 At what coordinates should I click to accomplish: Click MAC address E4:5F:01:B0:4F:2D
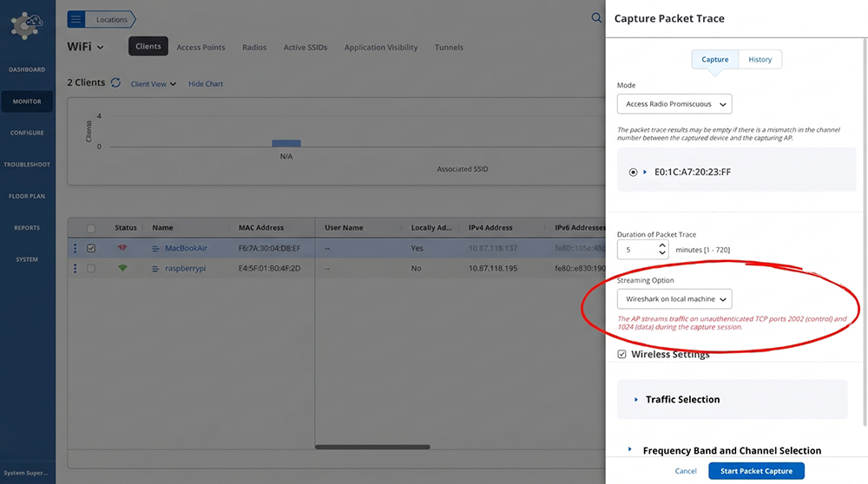point(270,268)
